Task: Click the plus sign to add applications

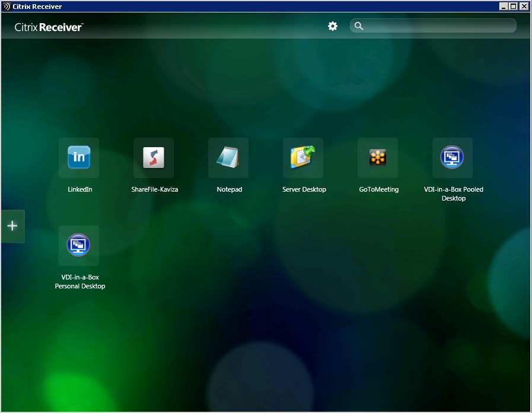Action: click(x=12, y=225)
